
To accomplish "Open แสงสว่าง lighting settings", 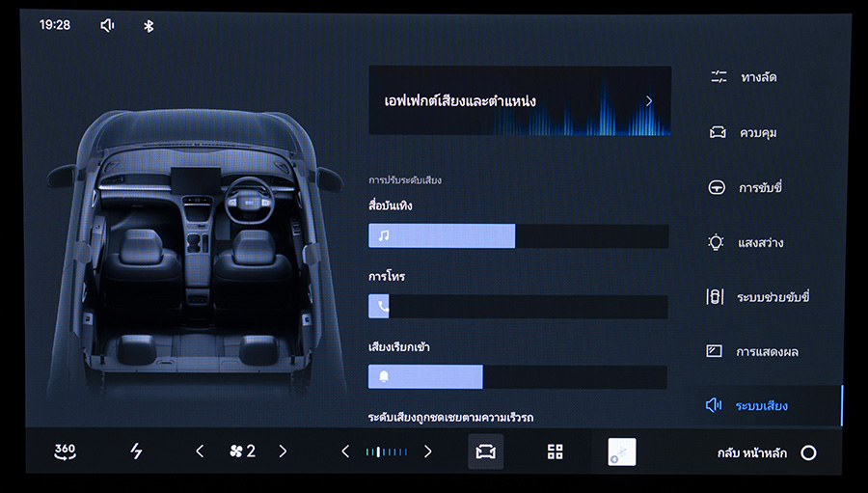I will point(759,242).
